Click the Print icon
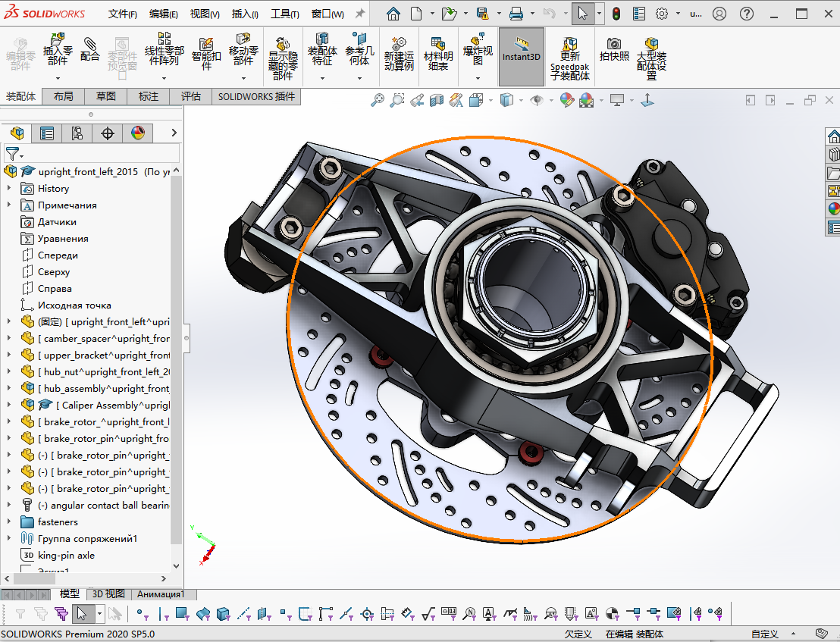This screenshot has width=840, height=642. click(x=516, y=14)
